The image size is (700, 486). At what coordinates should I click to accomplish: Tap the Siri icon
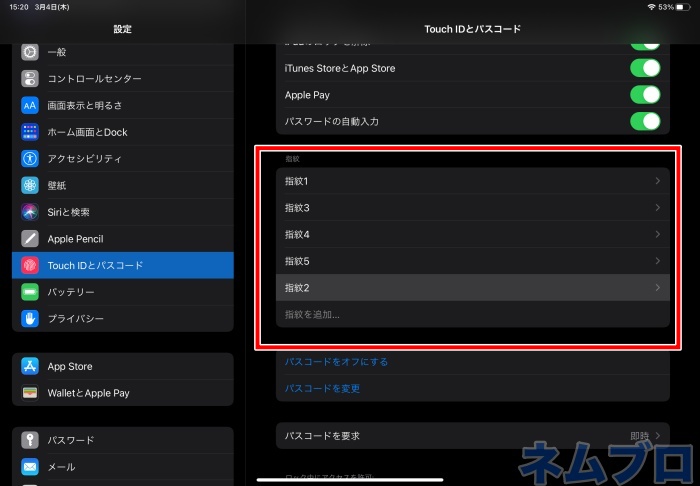pyautogui.click(x=30, y=212)
